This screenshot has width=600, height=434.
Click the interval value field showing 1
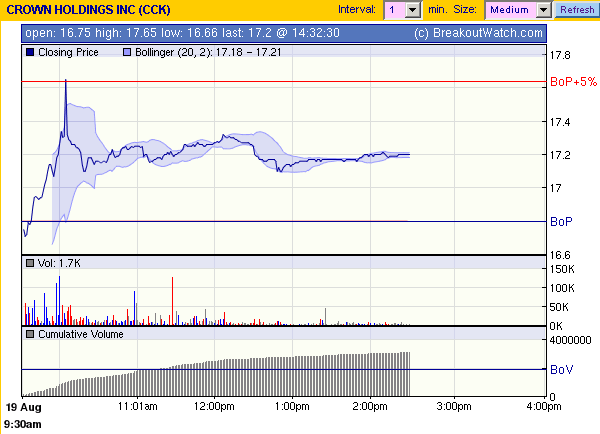click(395, 10)
